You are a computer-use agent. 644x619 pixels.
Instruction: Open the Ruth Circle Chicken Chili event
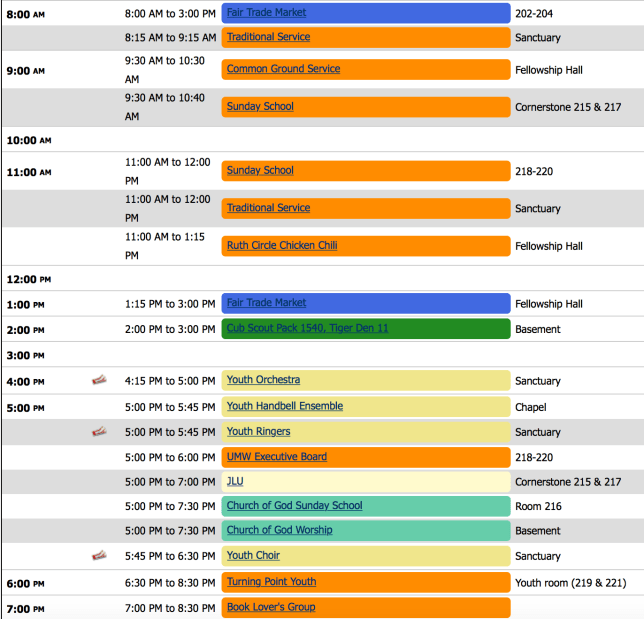point(282,245)
